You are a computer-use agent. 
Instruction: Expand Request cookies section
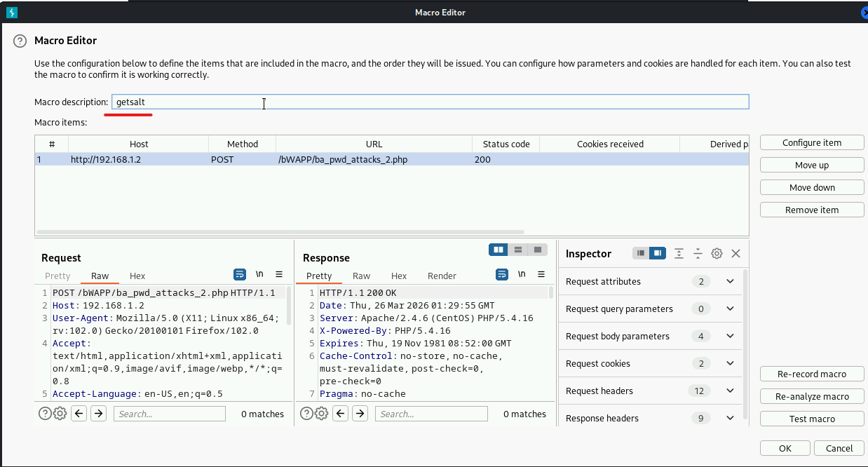(x=730, y=363)
